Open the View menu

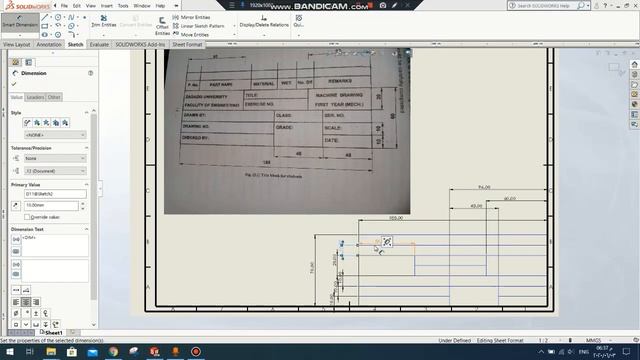(91, 6)
